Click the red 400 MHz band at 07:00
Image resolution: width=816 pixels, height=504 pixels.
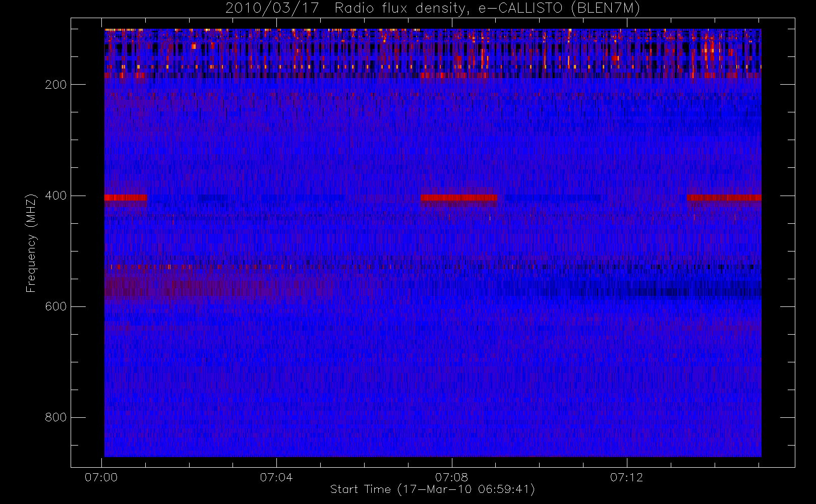coord(126,198)
